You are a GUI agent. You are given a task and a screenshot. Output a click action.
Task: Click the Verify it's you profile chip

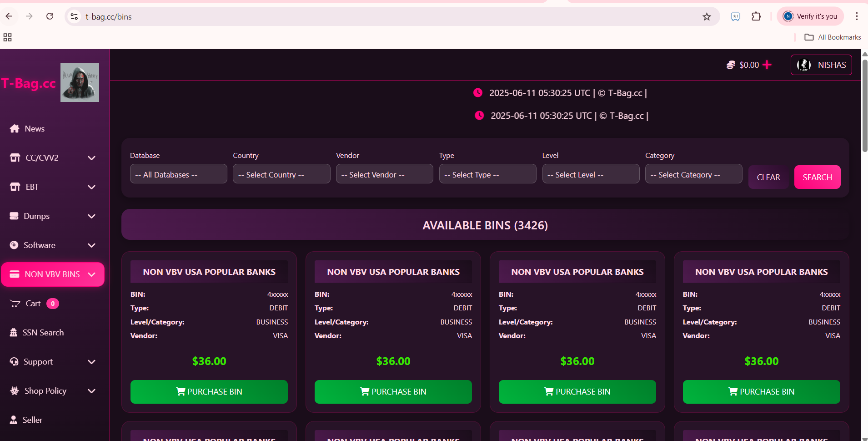pyautogui.click(x=810, y=16)
